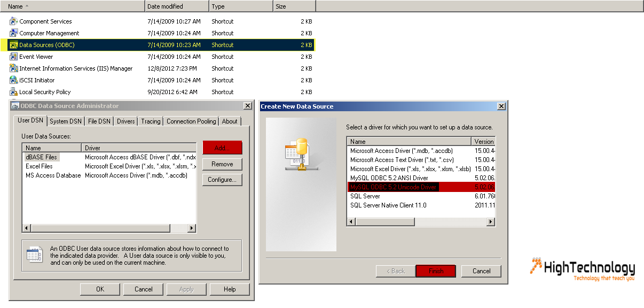Select Microsoft Excel Driver in driver list
644x308 pixels.
coord(410,169)
